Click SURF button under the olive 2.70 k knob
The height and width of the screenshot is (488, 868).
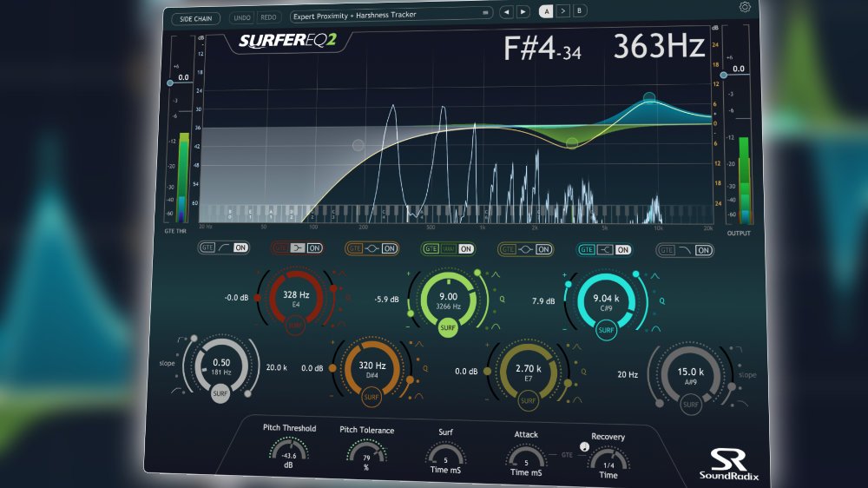click(528, 400)
